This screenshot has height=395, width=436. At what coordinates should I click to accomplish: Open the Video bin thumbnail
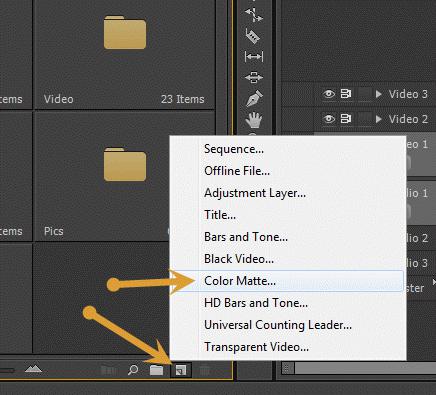click(125, 55)
